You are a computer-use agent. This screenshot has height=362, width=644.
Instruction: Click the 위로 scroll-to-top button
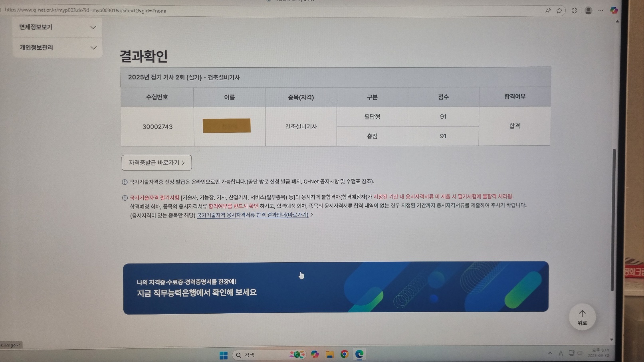pos(582,317)
